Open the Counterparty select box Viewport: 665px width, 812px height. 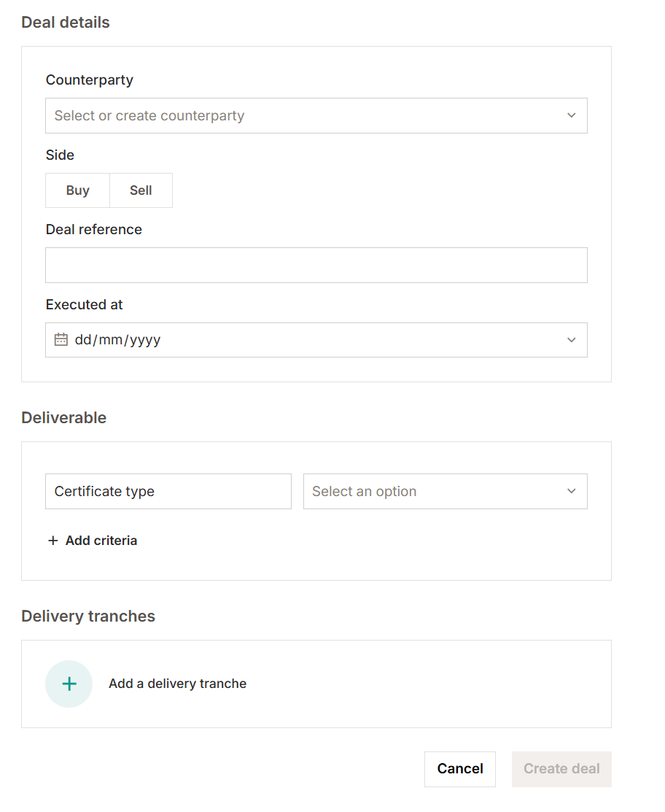pos(306,115)
